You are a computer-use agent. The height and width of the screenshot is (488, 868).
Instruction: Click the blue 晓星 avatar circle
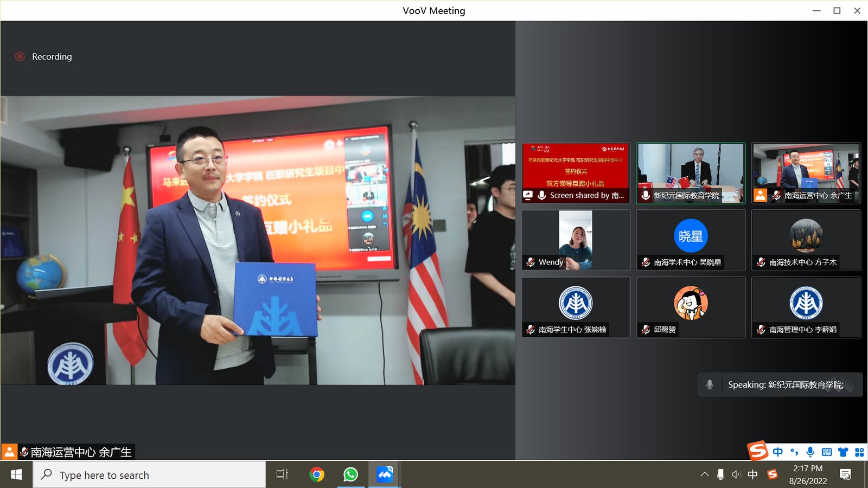coord(691,236)
